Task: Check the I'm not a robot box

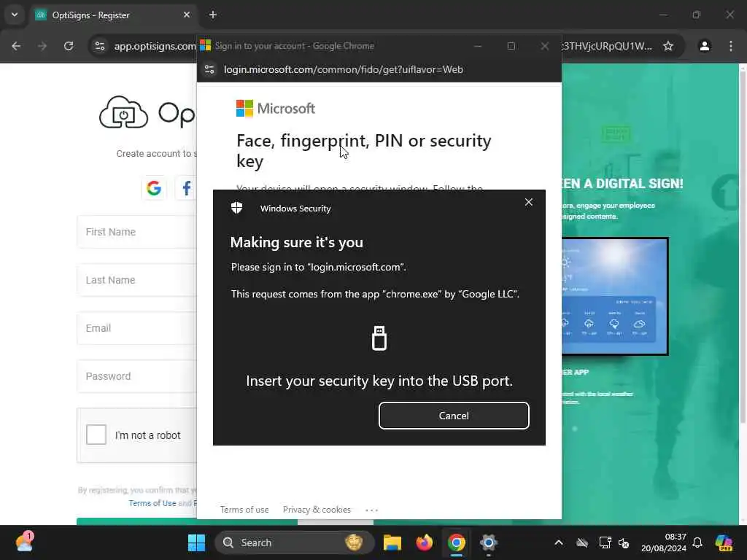Action: pos(96,435)
